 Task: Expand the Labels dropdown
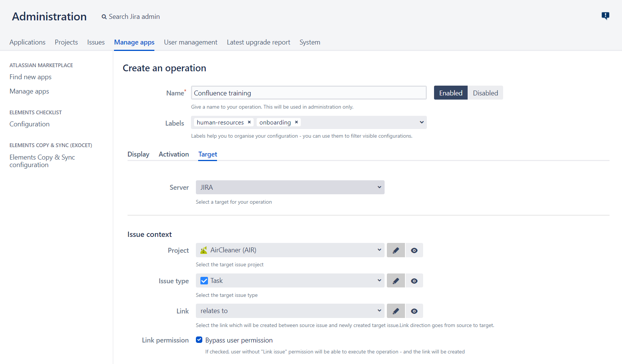coord(422,122)
